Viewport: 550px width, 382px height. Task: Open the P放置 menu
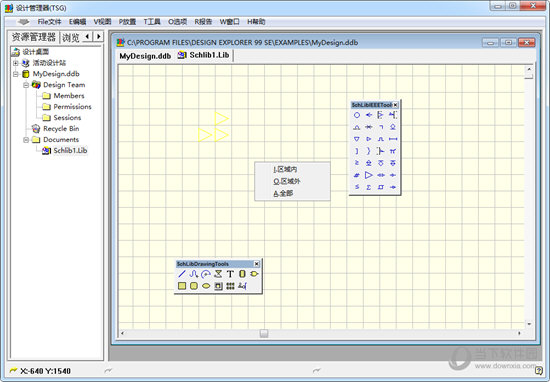(x=127, y=22)
